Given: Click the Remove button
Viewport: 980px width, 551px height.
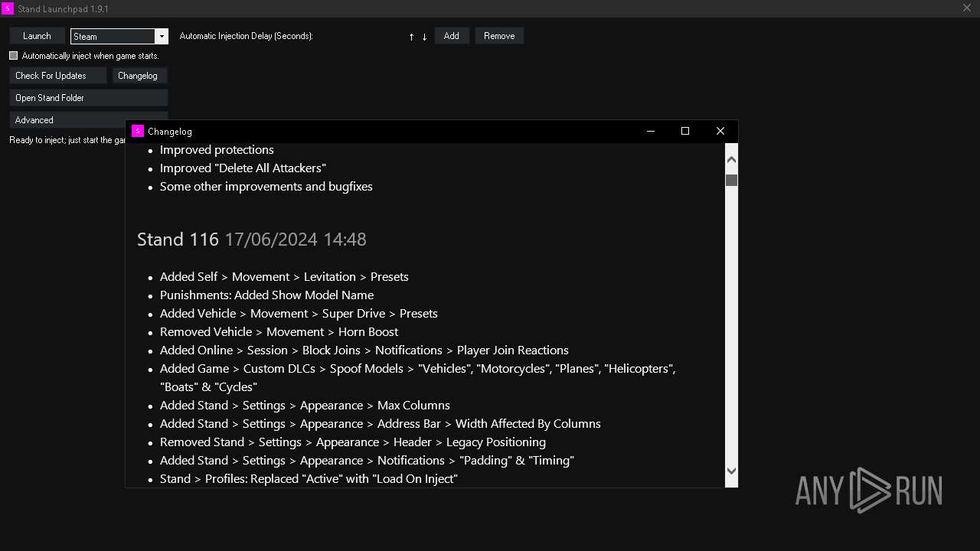Looking at the screenshot, I should [499, 36].
